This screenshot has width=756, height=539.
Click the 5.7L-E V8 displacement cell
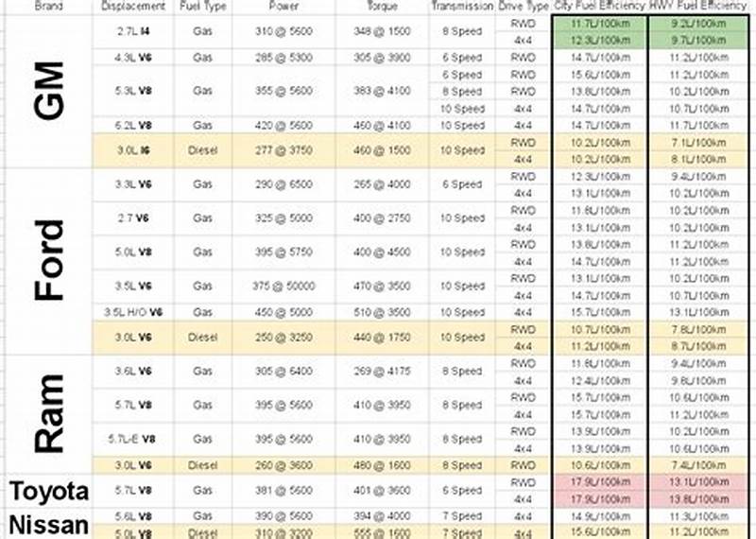click(133, 439)
